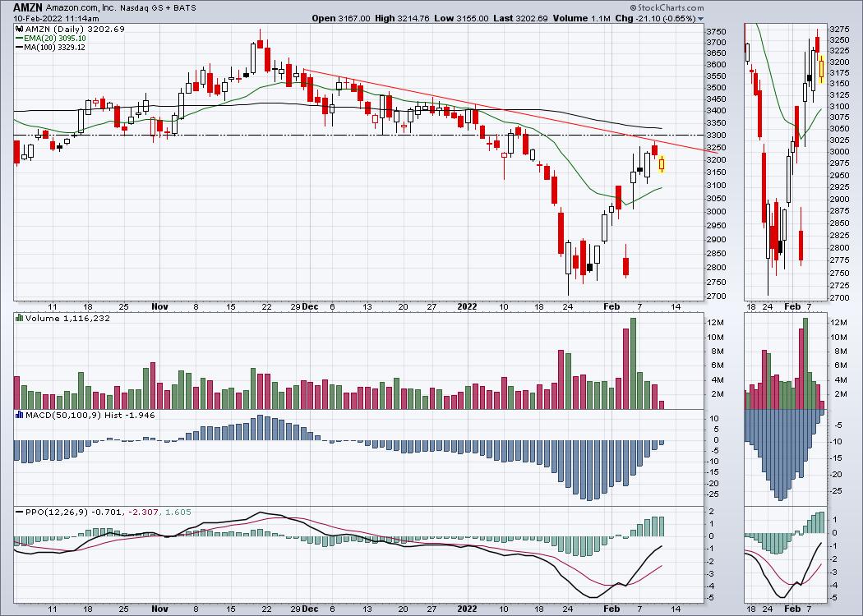Screen dimensions: 863x616
Task: Click the 2725 label on zoom panel axis
Action: (839, 286)
